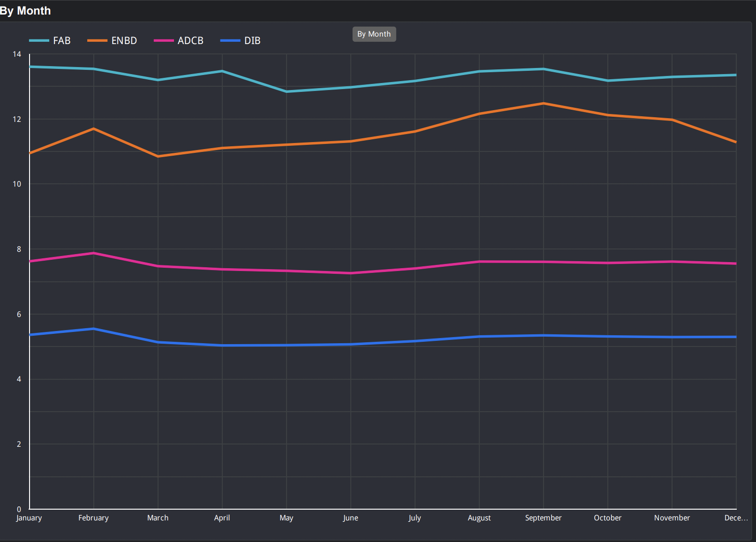Click the 6 y-axis value
The height and width of the screenshot is (542, 756).
click(x=19, y=315)
